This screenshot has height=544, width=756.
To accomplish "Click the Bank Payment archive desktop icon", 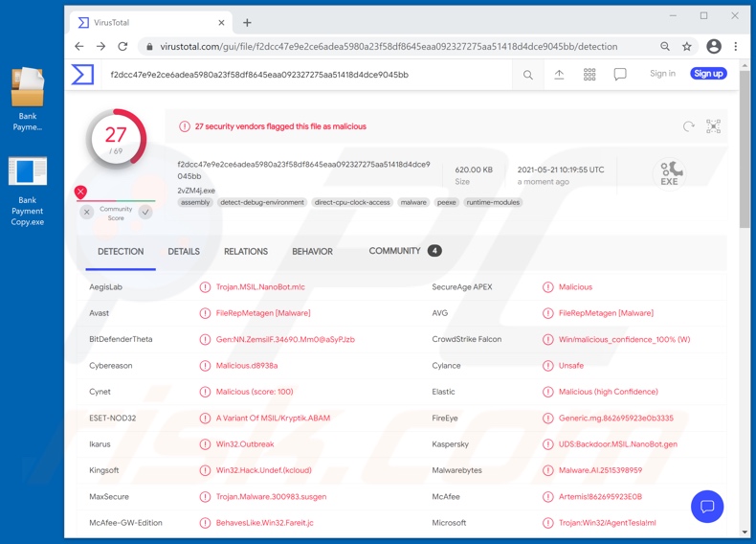I will [28, 99].
